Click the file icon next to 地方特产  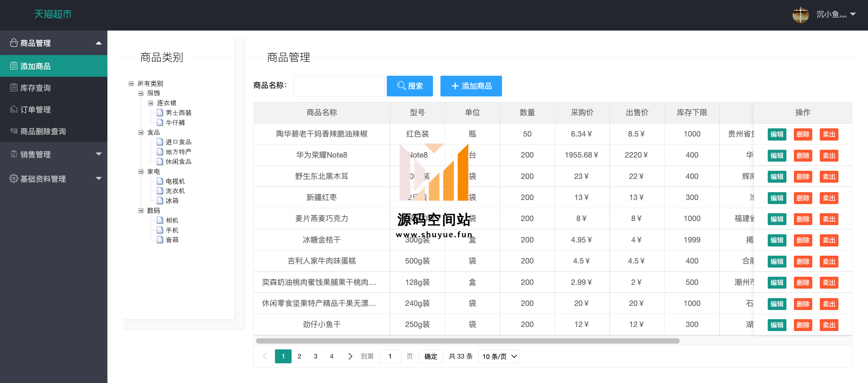(160, 151)
